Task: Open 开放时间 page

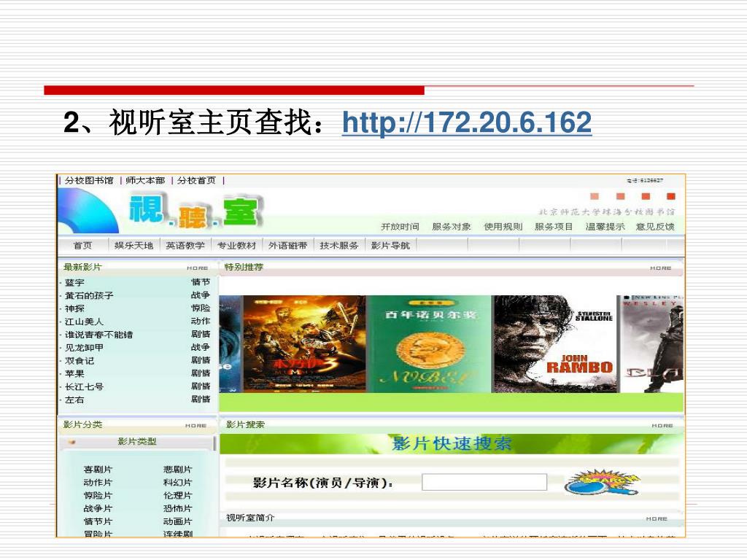Action: pos(400,227)
